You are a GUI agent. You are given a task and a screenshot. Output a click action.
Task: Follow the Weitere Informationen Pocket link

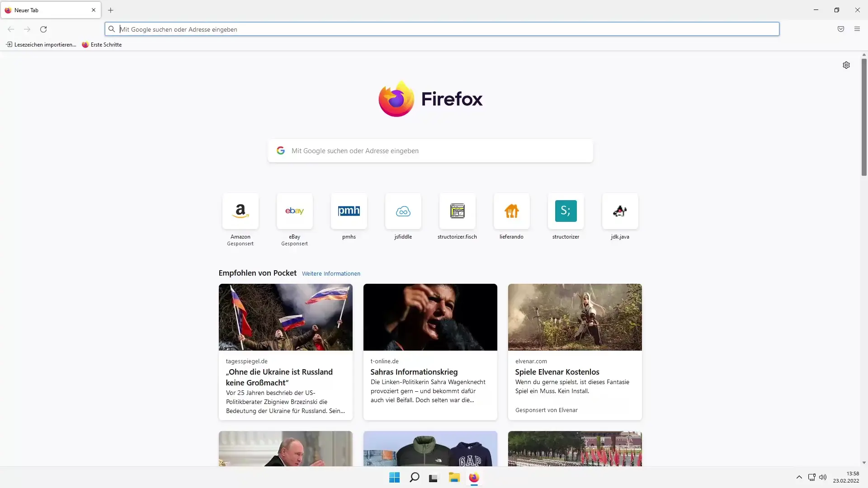tap(331, 274)
